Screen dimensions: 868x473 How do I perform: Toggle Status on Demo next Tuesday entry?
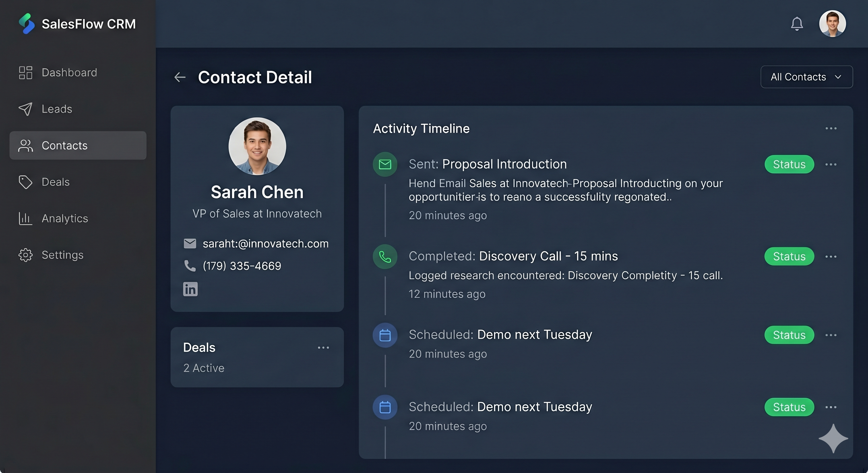point(789,335)
